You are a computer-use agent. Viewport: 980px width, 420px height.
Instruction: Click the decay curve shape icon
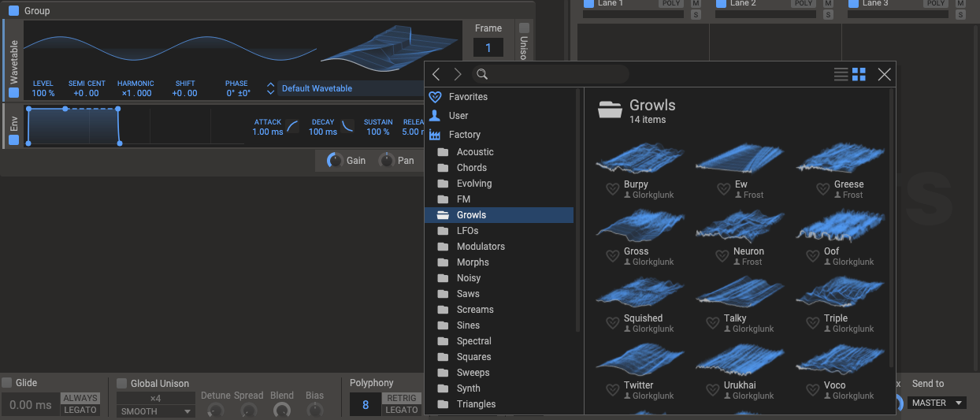click(347, 126)
